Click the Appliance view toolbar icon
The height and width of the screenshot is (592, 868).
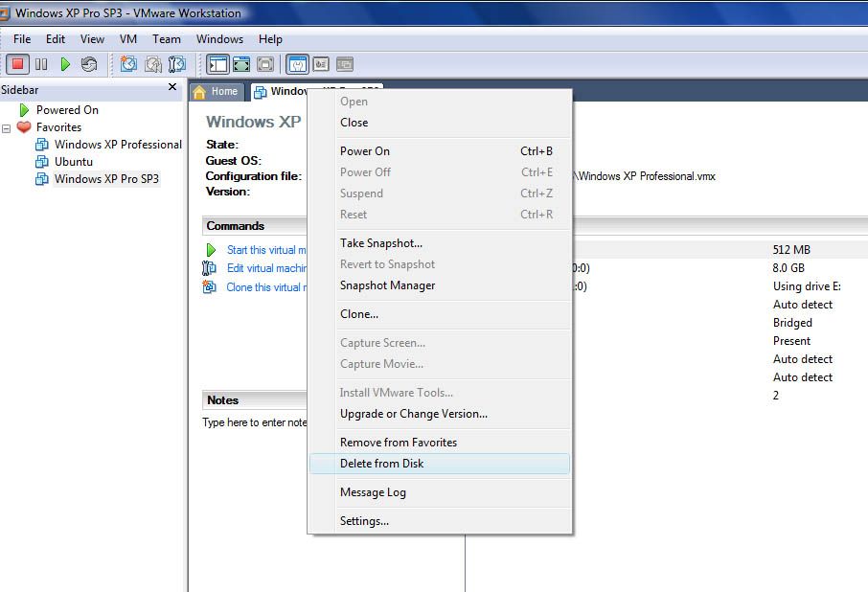tap(321, 64)
